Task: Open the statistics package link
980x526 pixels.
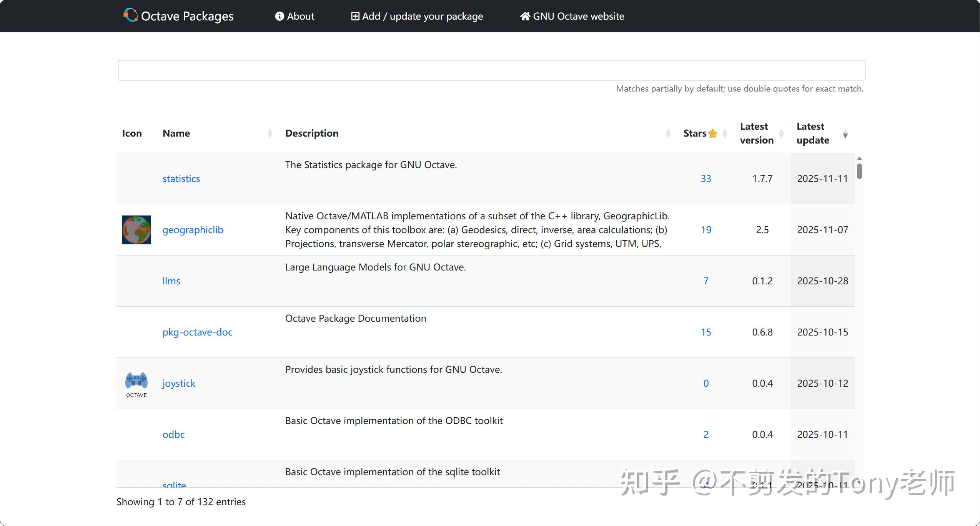Action: pos(181,179)
